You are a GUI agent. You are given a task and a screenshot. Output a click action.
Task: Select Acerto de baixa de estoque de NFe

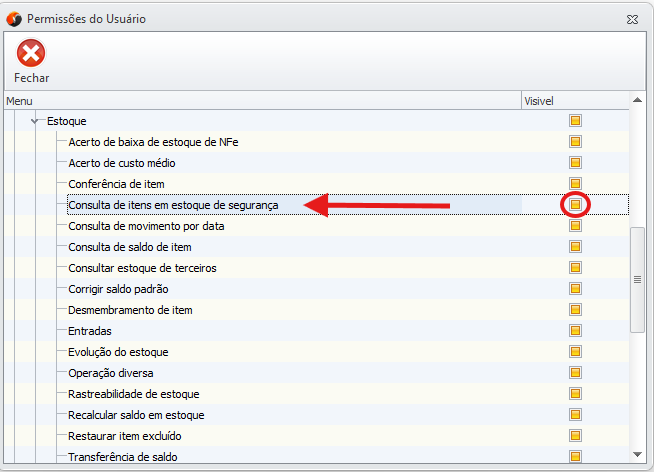point(153,142)
